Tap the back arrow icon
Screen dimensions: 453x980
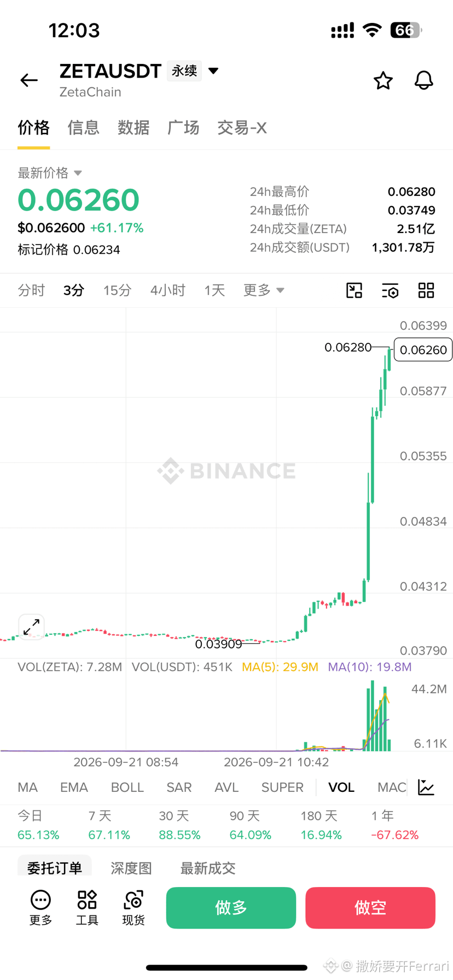29,80
